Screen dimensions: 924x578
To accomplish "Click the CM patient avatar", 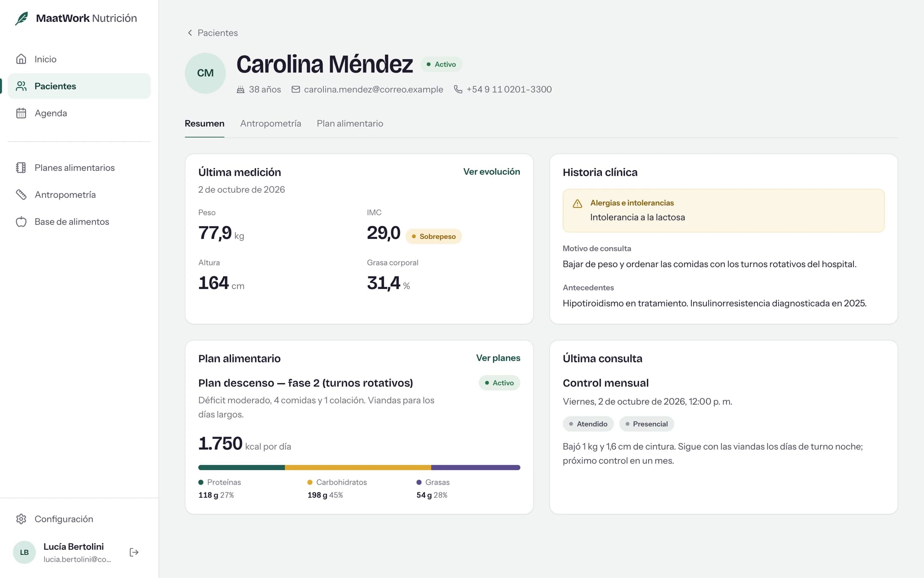I will point(205,73).
